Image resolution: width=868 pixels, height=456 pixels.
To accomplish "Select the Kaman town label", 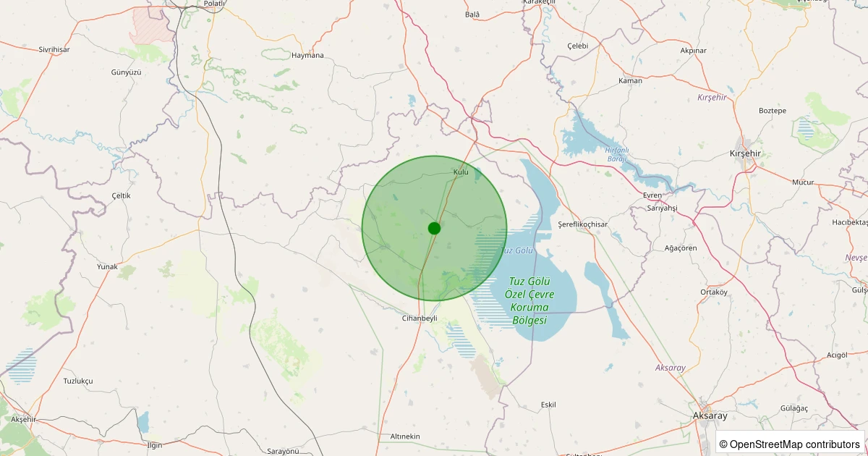I will [x=630, y=80].
